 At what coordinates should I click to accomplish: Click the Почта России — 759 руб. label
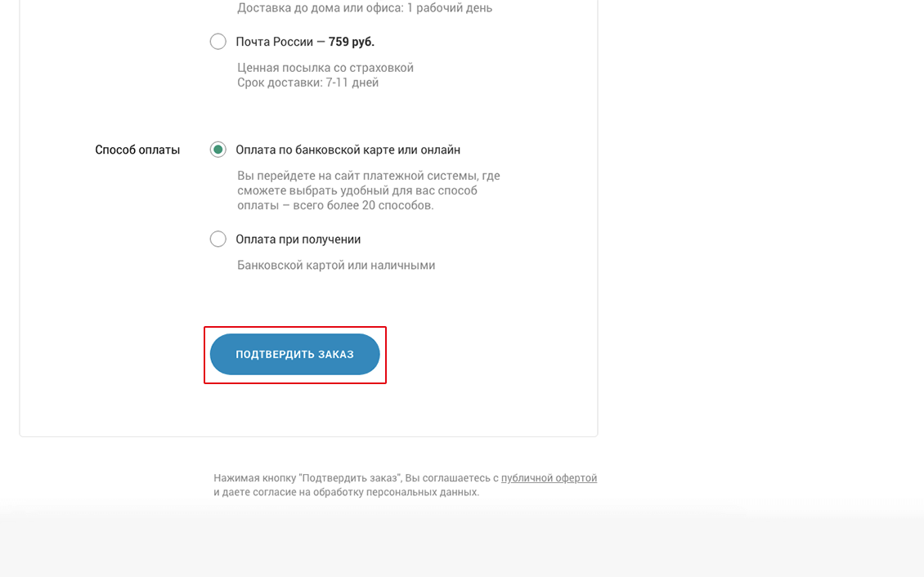304,42
